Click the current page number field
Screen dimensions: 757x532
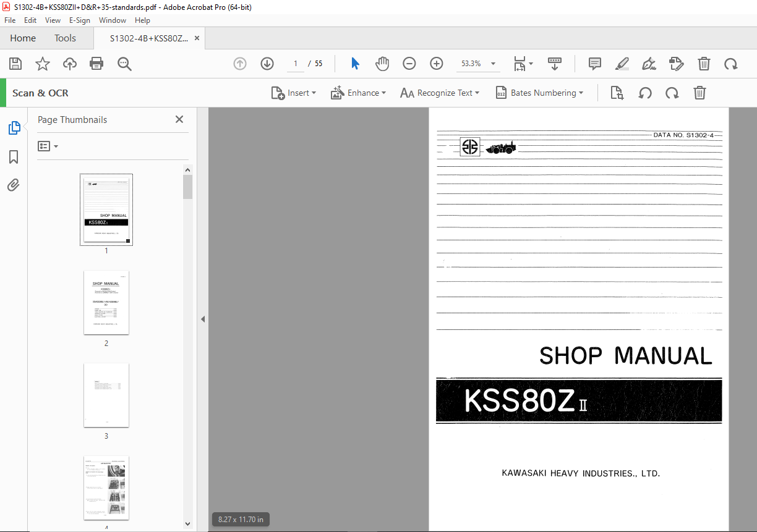[x=296, y=64]
